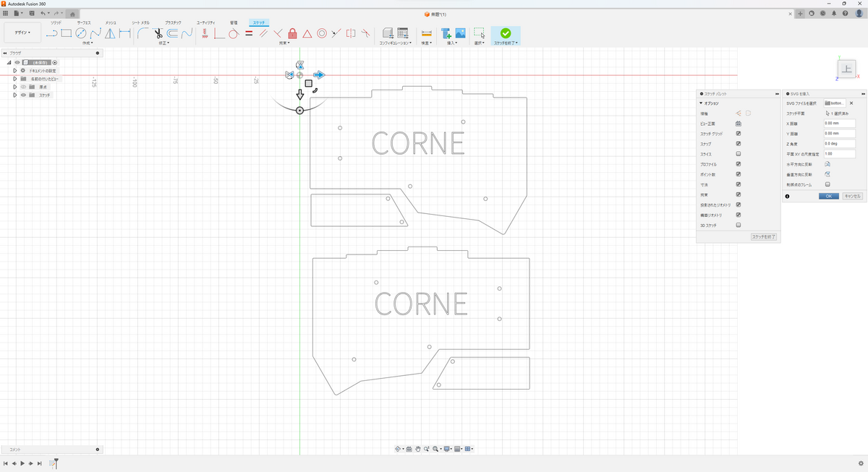Viewport: 868px width, 472px height.
Task: Apply the Symmetry constraint
Action: [351, 33]
